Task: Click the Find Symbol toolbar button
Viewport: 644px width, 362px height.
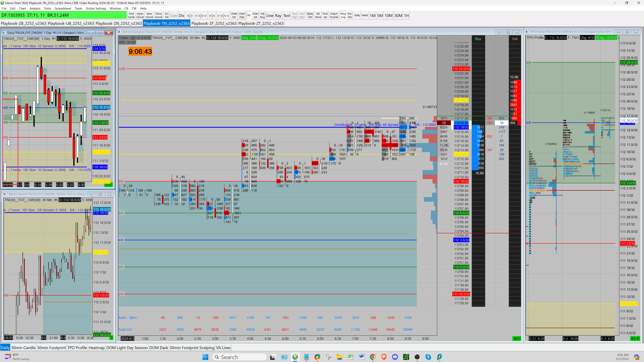Action: (131, 15)
